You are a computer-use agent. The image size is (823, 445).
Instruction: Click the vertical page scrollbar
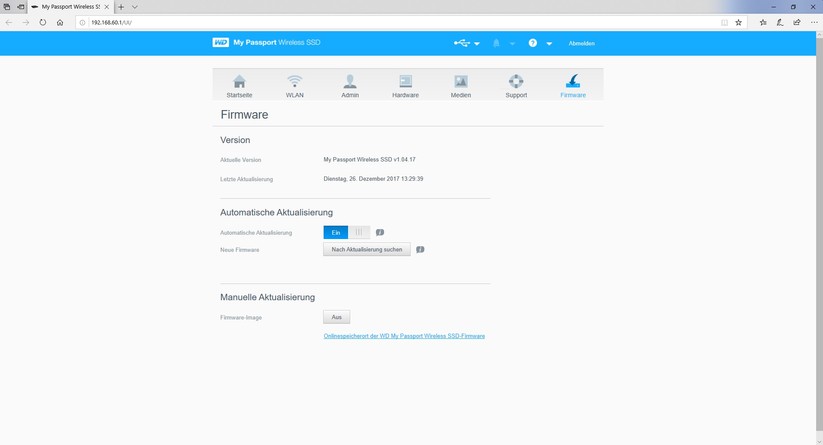(819, 236)
